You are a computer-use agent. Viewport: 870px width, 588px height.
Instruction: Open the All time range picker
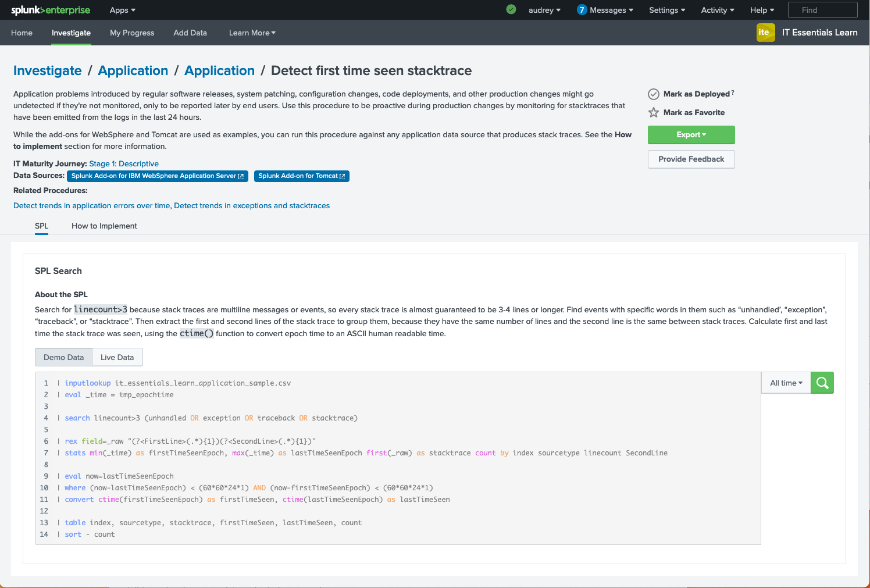pyautogui.click(x=786, y=383)
